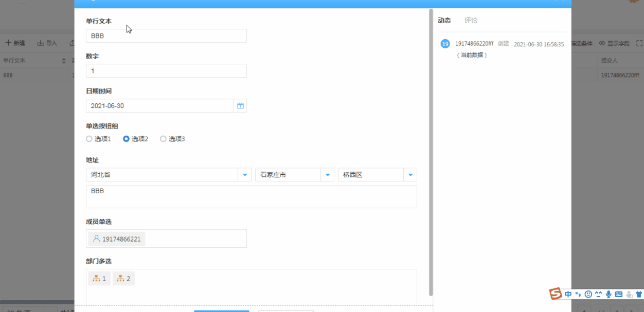Open Sogou skin shirt icon
The width and height of the screenshot is (644, 312).
(x=638, y=295)
